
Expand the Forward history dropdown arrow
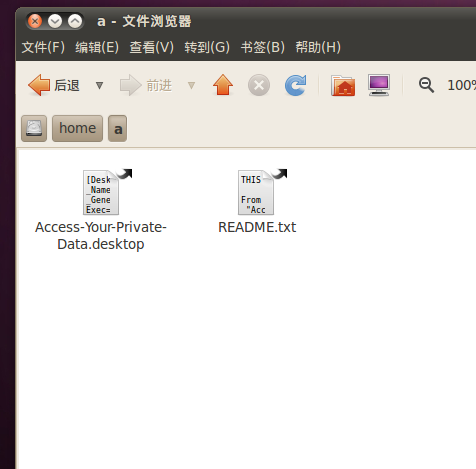point(191,85)
